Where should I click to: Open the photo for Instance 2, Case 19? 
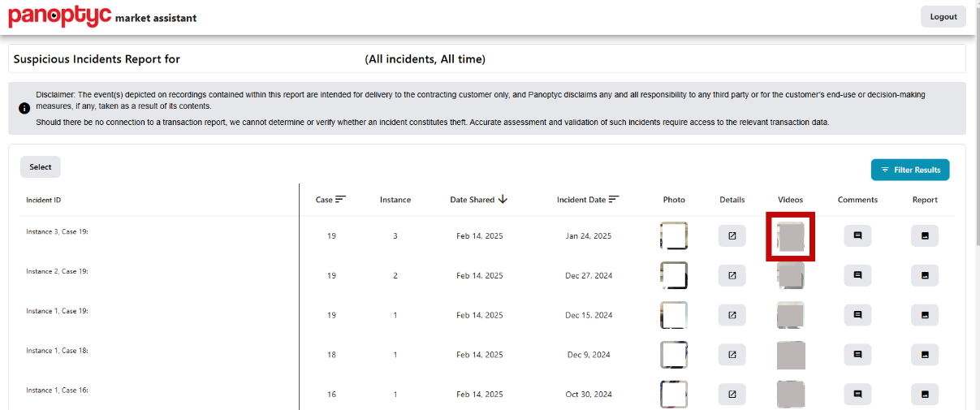674,275
